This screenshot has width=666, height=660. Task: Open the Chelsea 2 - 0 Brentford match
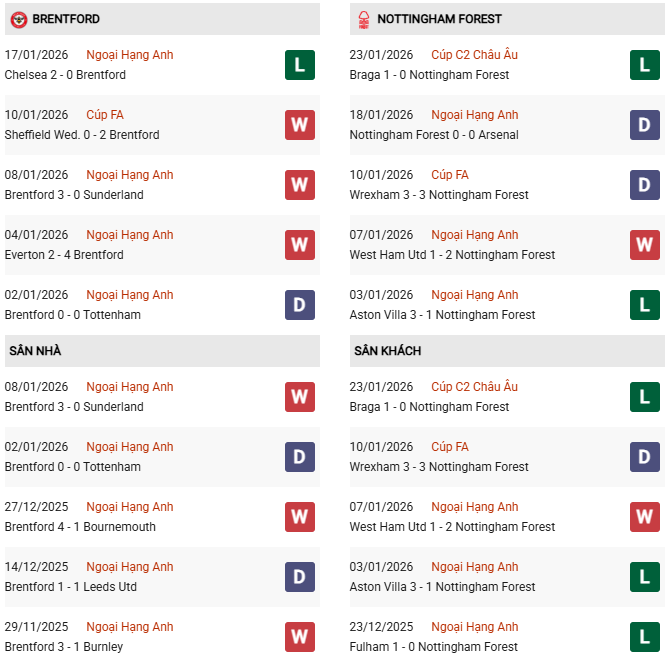click(65, 75)
